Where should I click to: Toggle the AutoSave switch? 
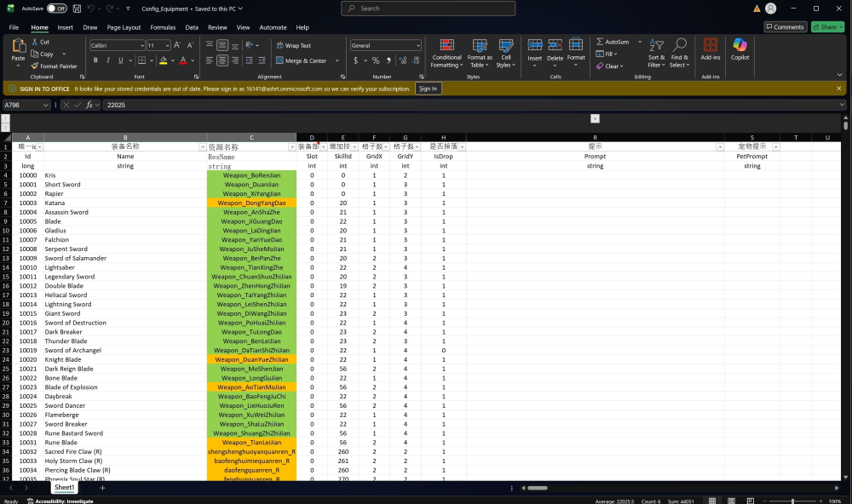pyautogui.click(x=56, y=9)
